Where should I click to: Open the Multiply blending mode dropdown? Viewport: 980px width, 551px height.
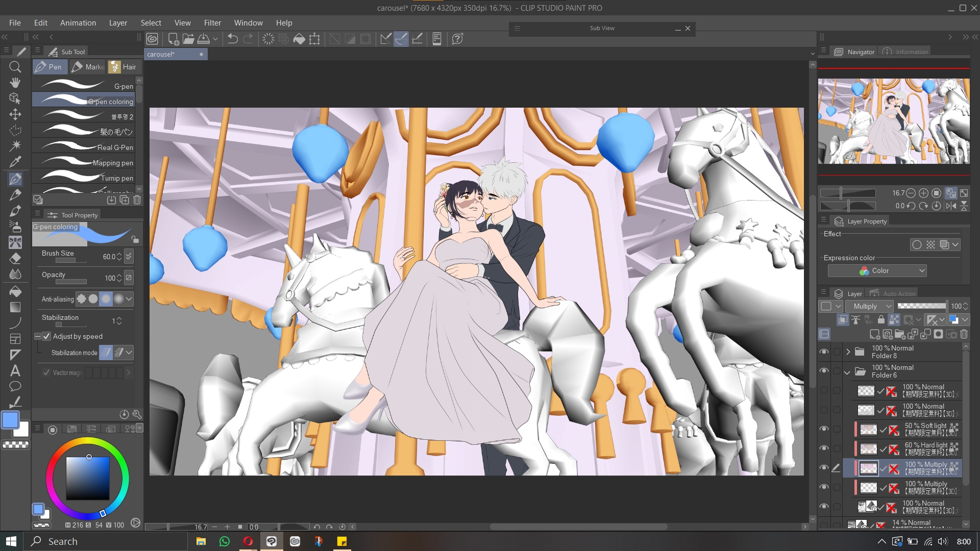pos(869,306)
